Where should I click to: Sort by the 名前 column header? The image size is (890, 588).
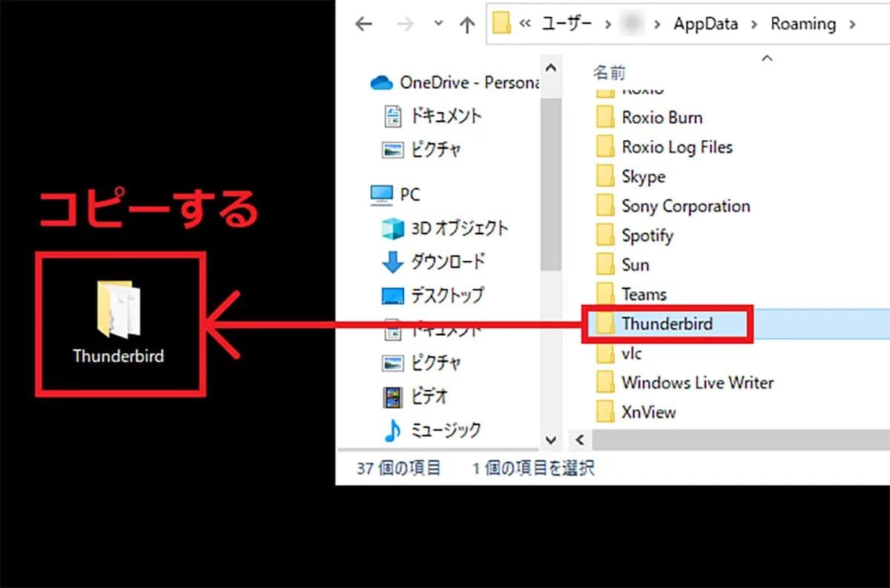(609, 72)
